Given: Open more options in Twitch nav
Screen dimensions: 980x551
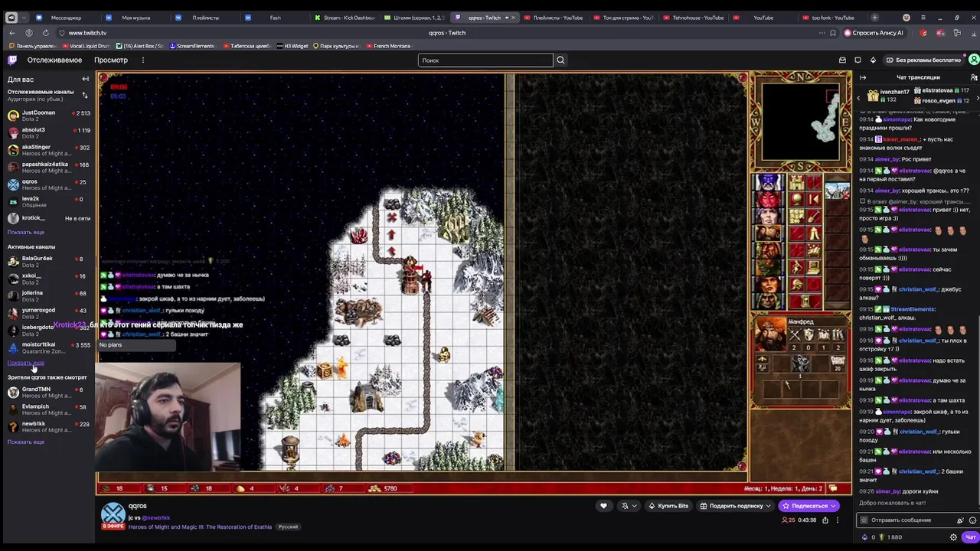Looking at the screenshot, I should pyautogui.click(x=145, y=60).
